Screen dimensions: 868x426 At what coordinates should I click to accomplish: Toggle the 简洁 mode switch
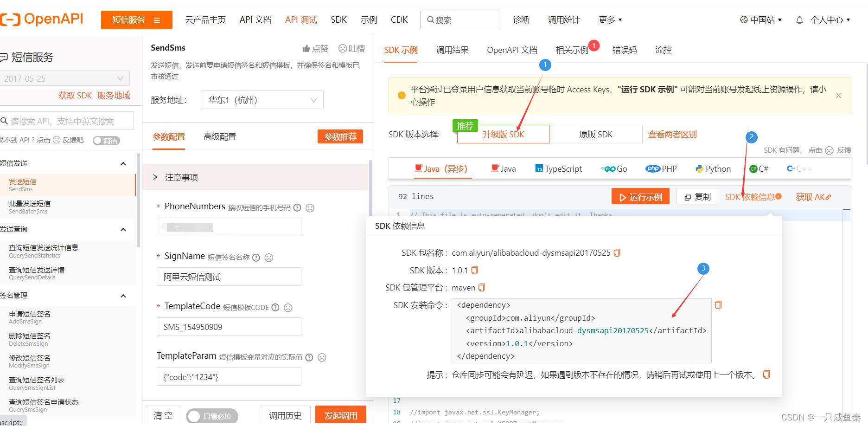106,141
